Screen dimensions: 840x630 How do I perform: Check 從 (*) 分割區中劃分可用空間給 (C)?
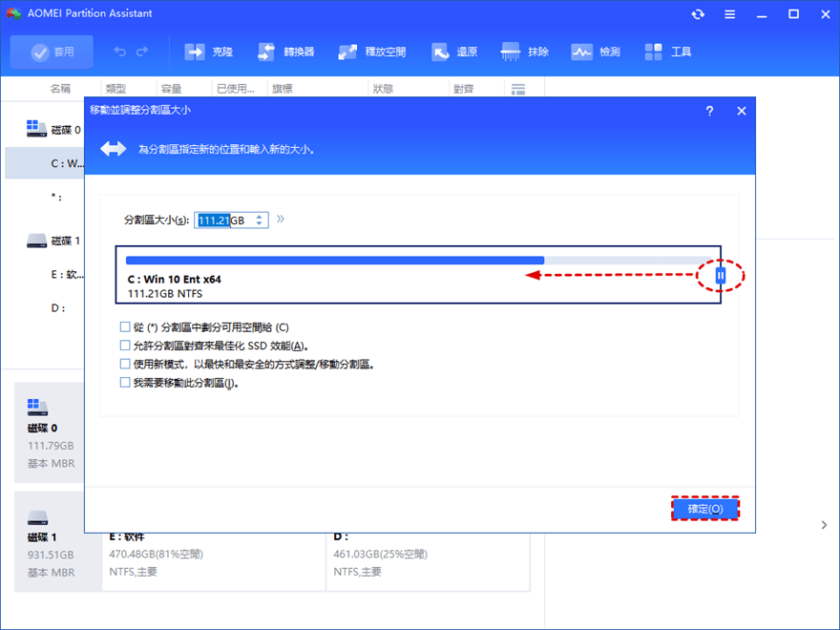click(125, 326)
